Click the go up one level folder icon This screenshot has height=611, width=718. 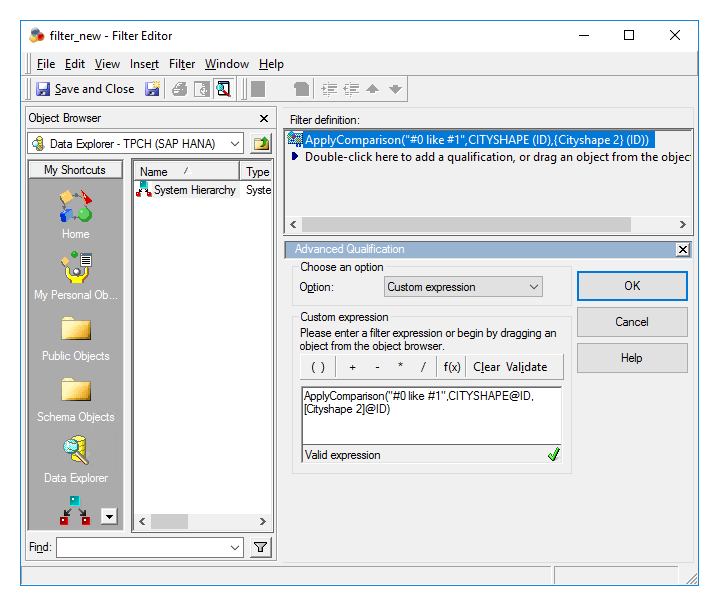point(261,144)
